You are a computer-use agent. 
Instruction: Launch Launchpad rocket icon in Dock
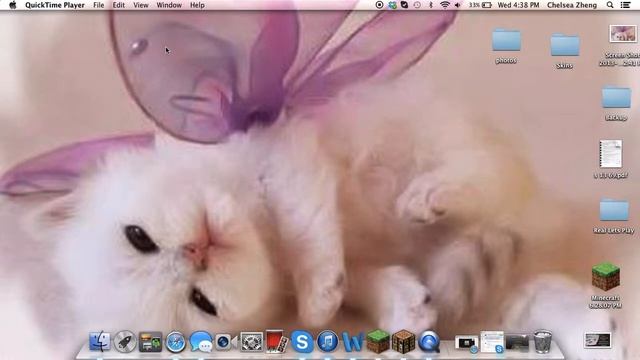(x=125, y=342)
